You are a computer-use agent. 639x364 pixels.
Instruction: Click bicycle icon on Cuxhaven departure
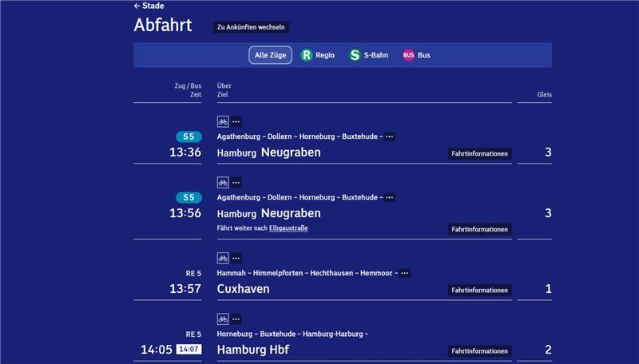pyautogui.click(x=223, y=258)
